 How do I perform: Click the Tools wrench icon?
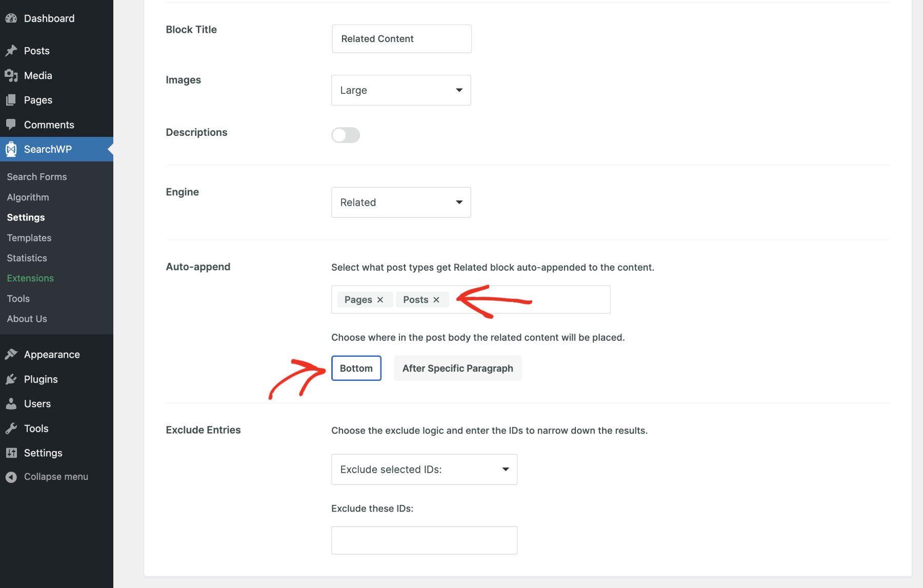pyautogui.click(x=11, y=428)
